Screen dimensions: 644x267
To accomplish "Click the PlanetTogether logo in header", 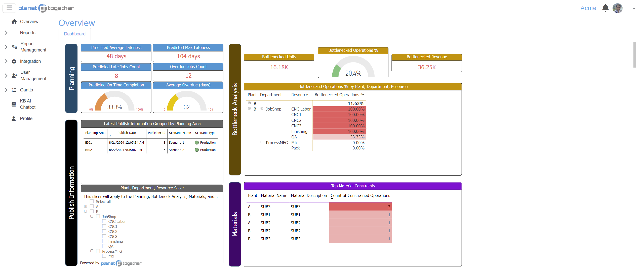I will click(x=46, y=8).
